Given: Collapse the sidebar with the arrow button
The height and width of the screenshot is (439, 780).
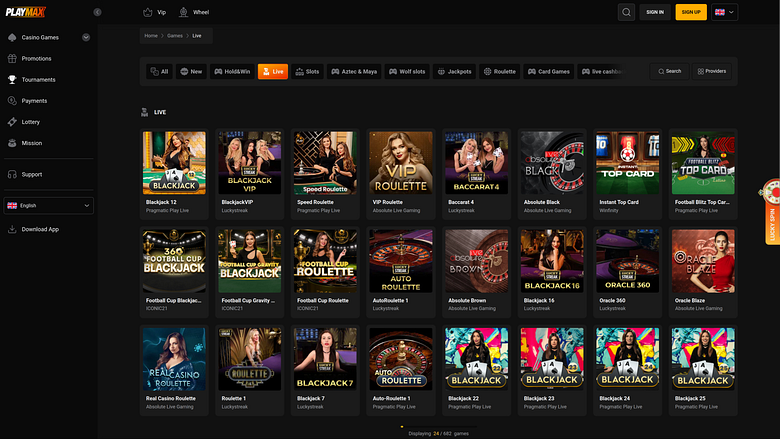Looking at the screenshot, I should click(98, 12).
